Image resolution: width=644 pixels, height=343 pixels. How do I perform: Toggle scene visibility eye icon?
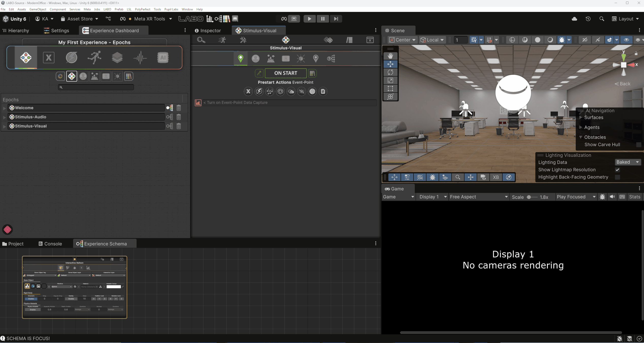626,40
